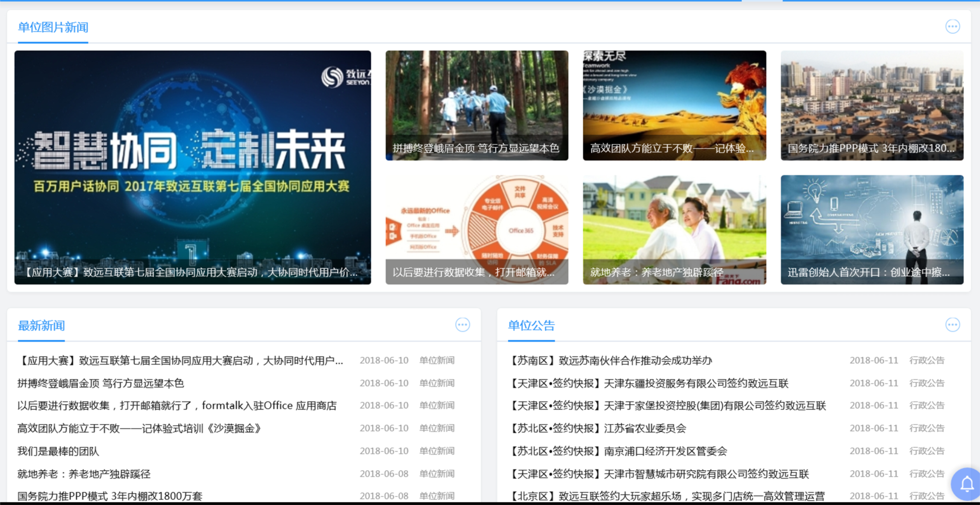Click date 2018-06-08 beside 就地养老 news
Screen dimensions: 980x505
click(384, 474)
